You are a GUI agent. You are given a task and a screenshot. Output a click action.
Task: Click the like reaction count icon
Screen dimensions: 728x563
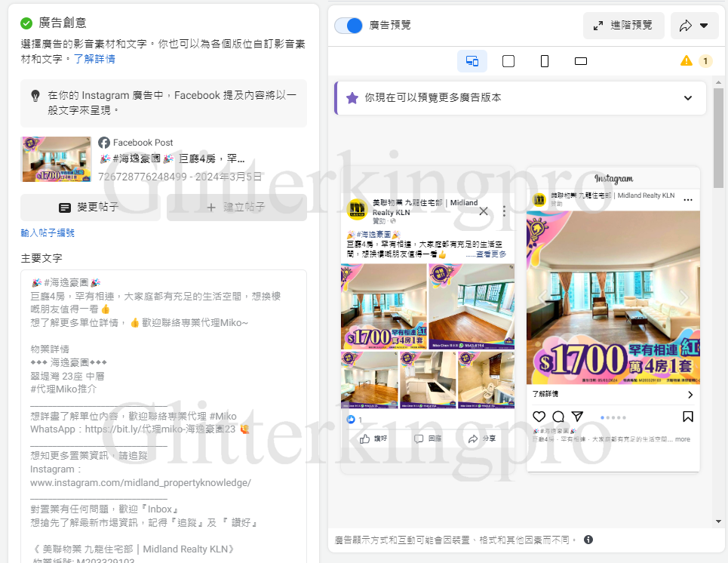click(x=351, y=420)
